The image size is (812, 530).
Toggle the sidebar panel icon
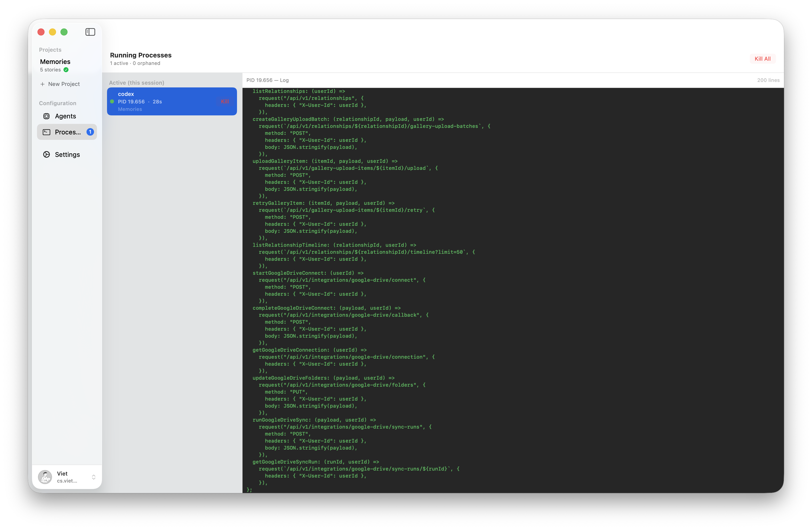click(90, 32)
